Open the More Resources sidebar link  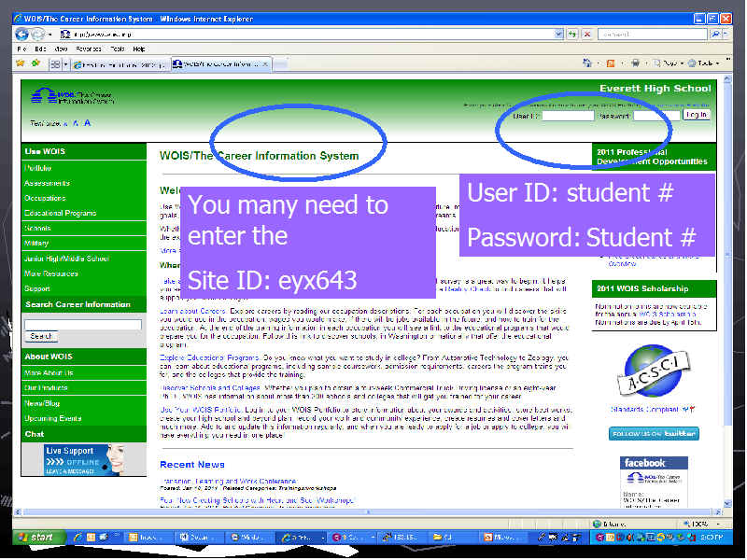[x=51, y=273]
